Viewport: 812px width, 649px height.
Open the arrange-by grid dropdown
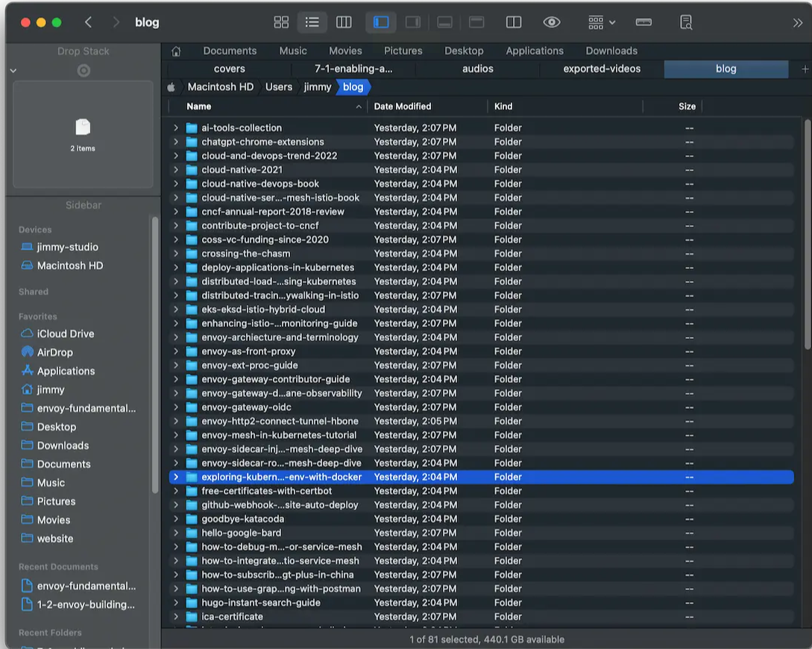pos(602,22)
